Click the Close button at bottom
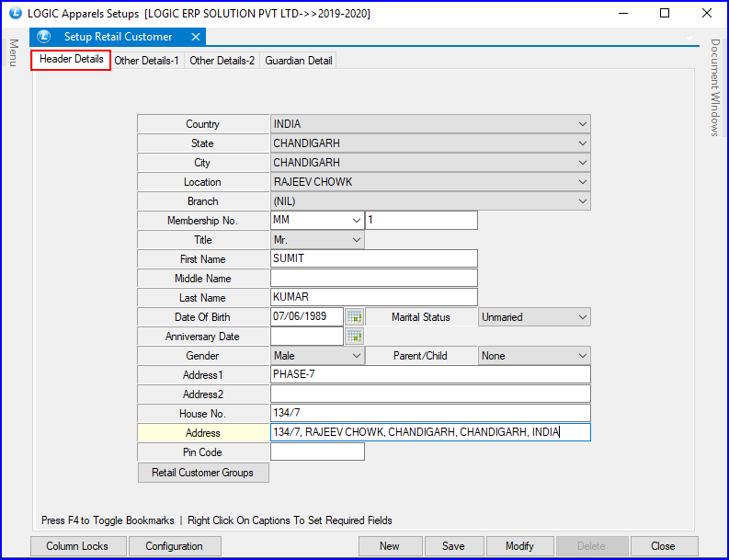This screenshot has height=560, width=729. coord(664,546)
